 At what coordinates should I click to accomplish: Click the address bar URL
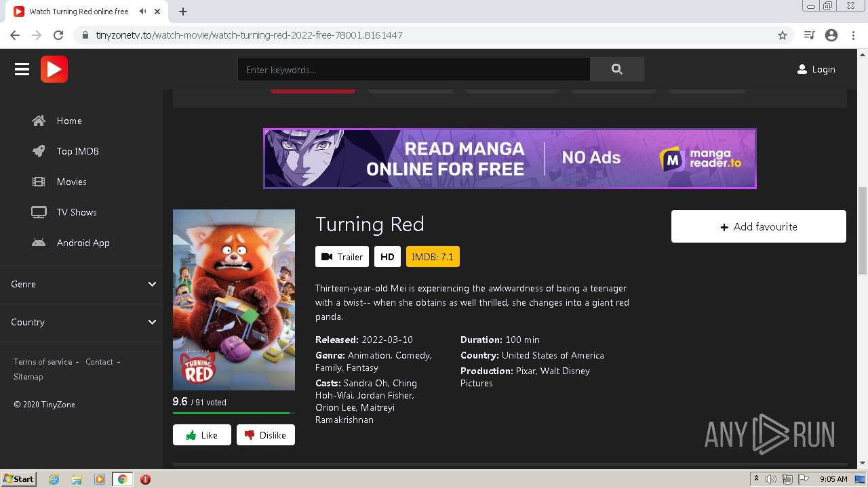tap(249, 35)
